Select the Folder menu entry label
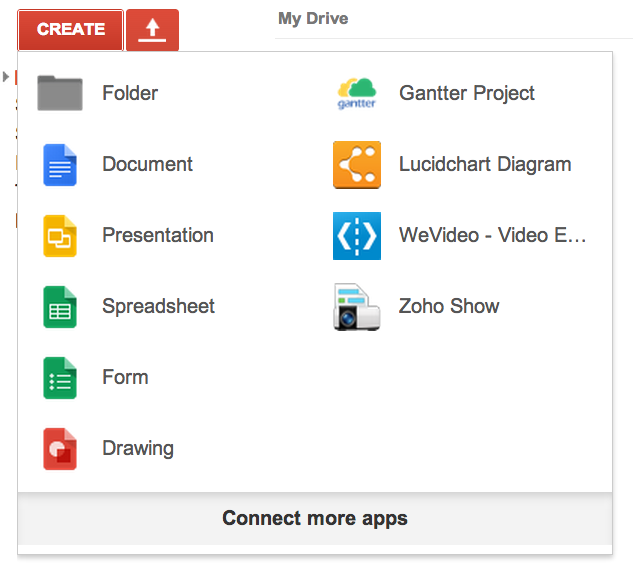The height and width of the screenshot is (577, 633). tap(130, 93)
